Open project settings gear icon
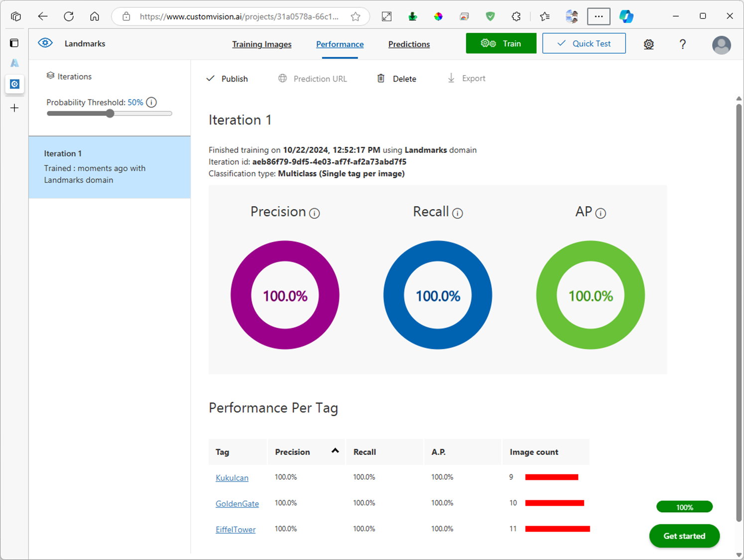Viewport: 744px width, 560px height. click(648, 44)
